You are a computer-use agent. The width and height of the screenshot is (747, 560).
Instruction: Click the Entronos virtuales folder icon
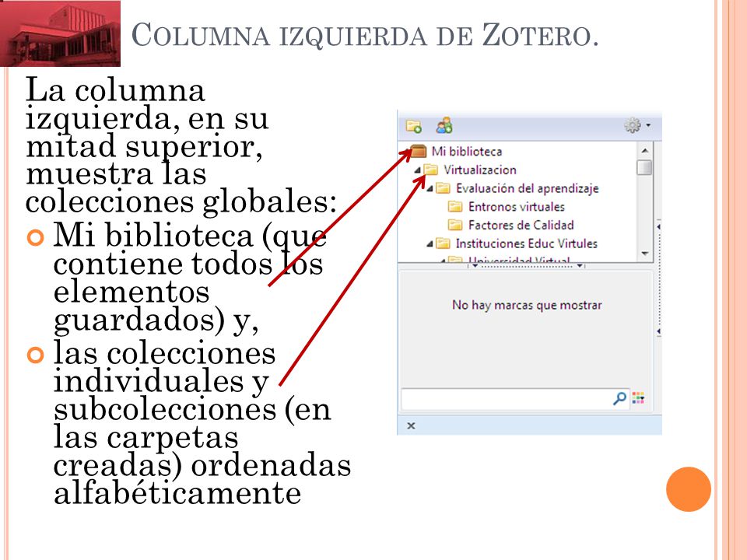[455, 207]
